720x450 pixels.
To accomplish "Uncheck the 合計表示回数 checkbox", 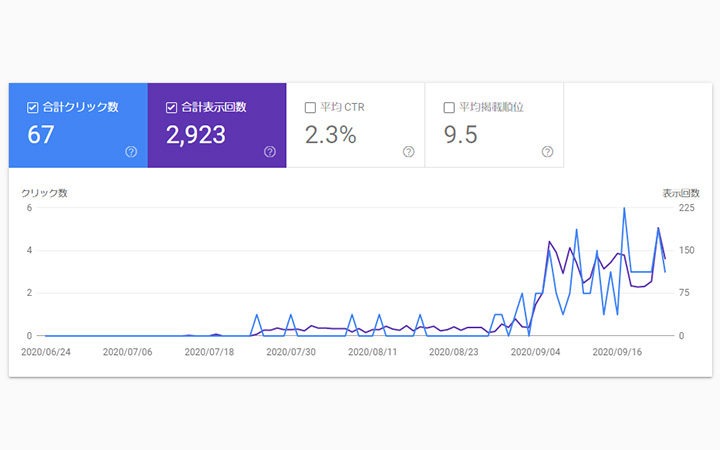I will click(x=172, y=107).
